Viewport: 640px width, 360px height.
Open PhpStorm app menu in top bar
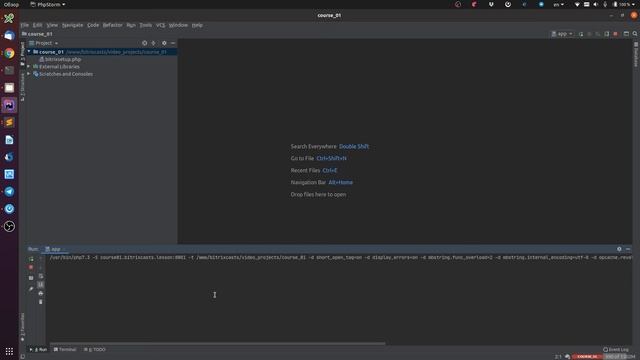tap(48, 4)
